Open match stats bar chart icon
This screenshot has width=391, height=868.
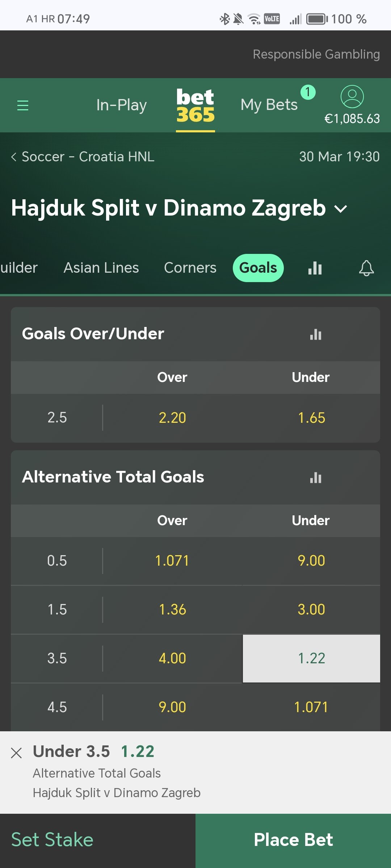click(x=315, y=268)
